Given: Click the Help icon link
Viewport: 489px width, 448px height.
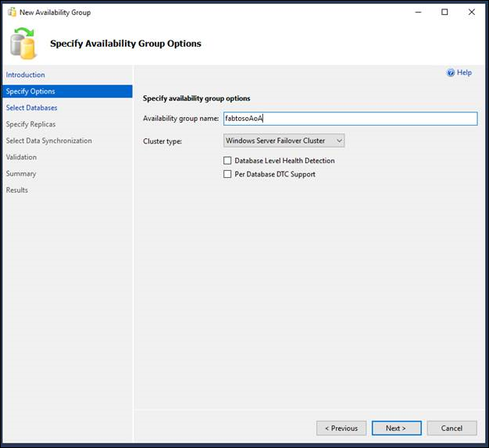Looking at the screenshot, I should coord(459,73).
